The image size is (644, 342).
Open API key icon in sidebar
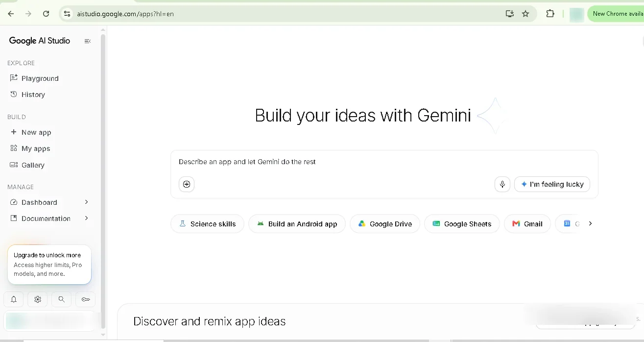(x=86, y=299)
